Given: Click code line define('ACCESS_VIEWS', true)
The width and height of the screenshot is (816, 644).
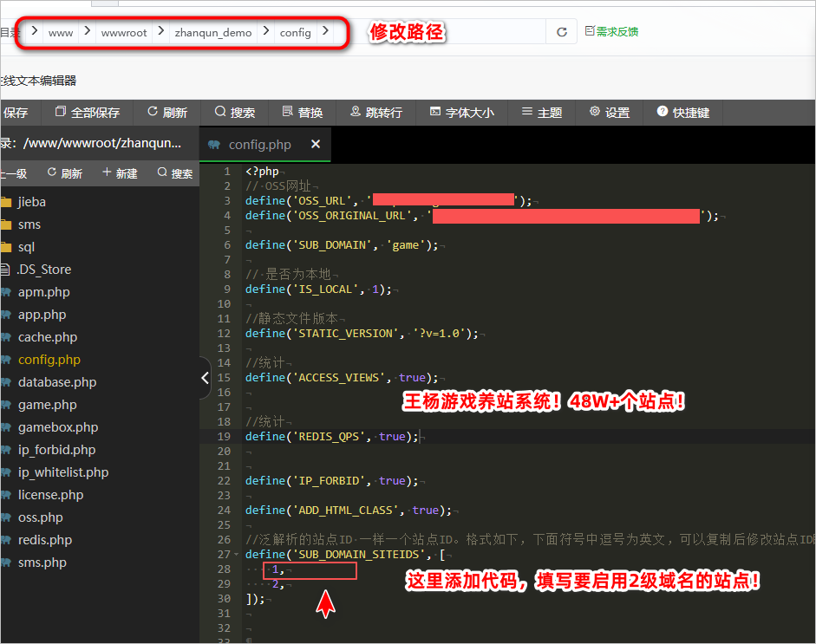Looking at the screenshot, I should pos(343,378).
